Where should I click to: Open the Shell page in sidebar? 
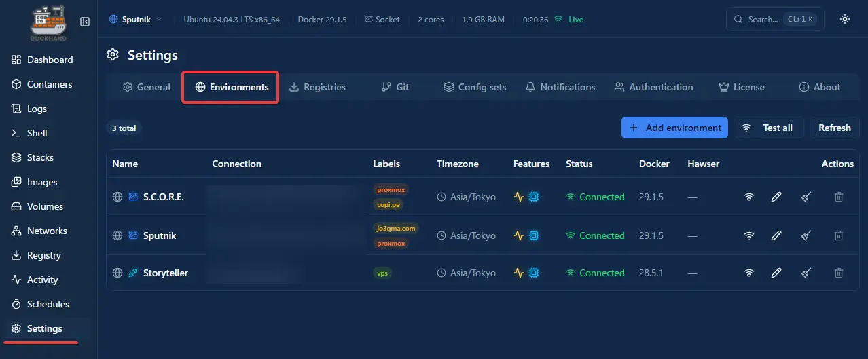37,133
